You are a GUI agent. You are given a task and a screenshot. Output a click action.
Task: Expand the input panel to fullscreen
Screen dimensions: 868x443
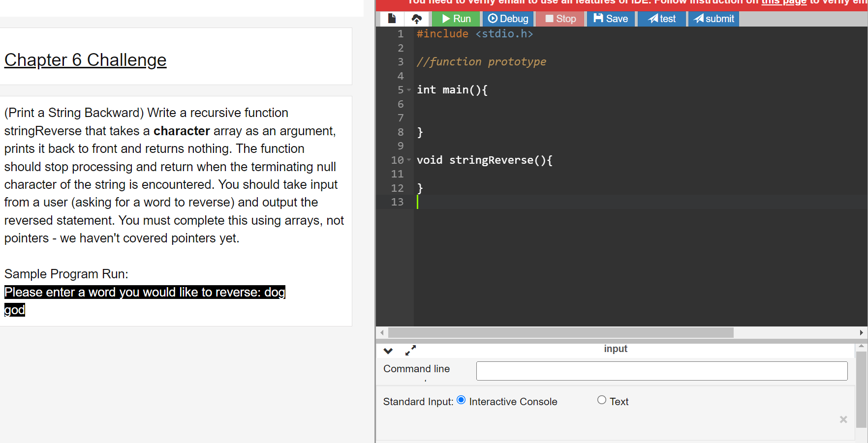click(x=410, y=350)
